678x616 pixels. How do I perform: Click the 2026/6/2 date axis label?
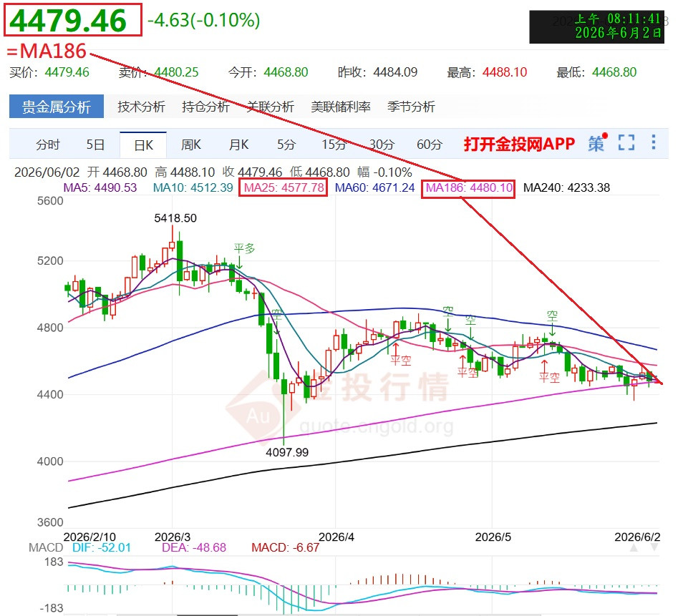[637, 537]
